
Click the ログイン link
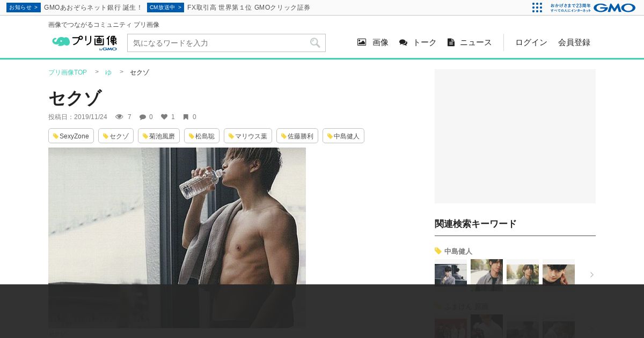coord(531,42)
